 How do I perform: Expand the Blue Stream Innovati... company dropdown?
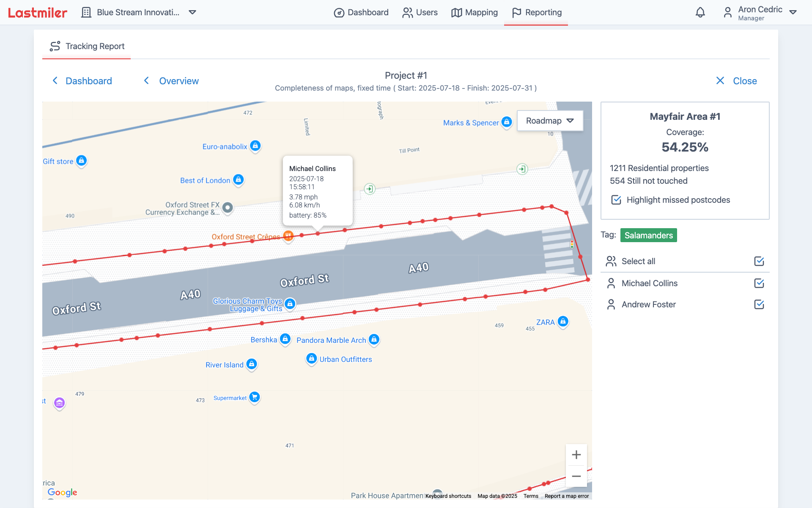(x=192, y=12)
